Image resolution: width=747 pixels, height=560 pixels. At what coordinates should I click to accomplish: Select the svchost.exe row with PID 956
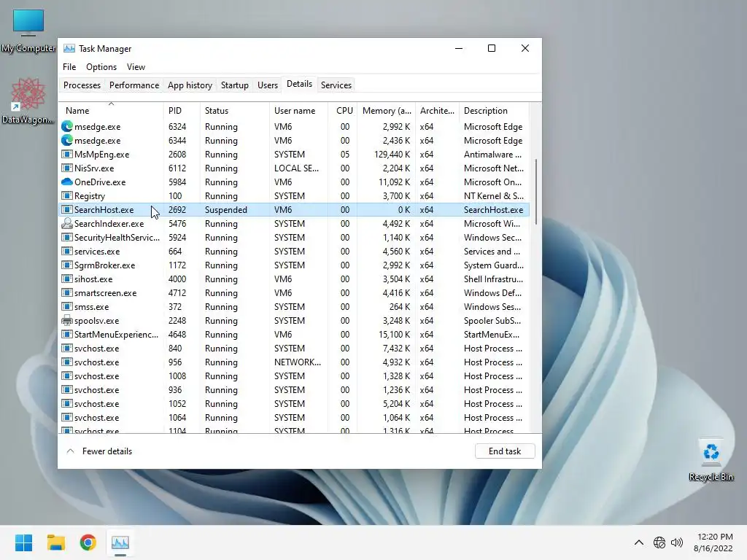(294, 362)
